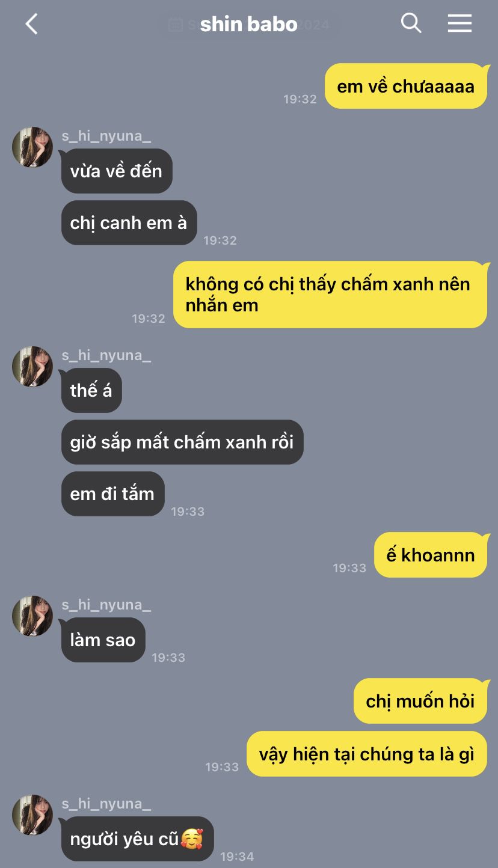Viewport: 498px width, 868px height.
Task: Tap the avatar beside 'làm sao'
Action: point(32,616)
